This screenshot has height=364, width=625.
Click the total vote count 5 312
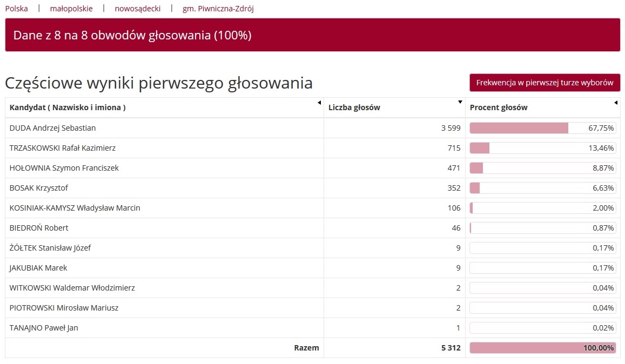pos(451,348)
